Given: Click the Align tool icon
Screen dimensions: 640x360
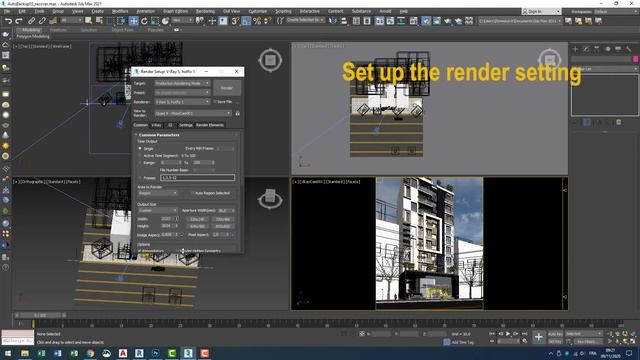Looking at the screenshot, I should pyautogui.click(x=344, y=21).
